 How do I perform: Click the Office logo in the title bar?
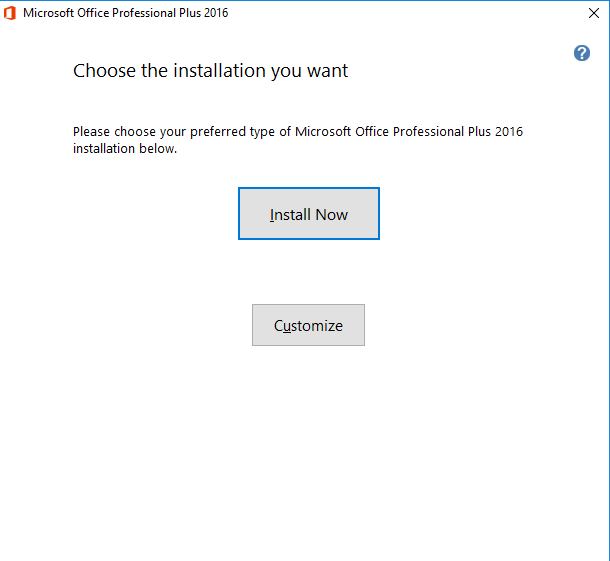(x=10, y=13)
